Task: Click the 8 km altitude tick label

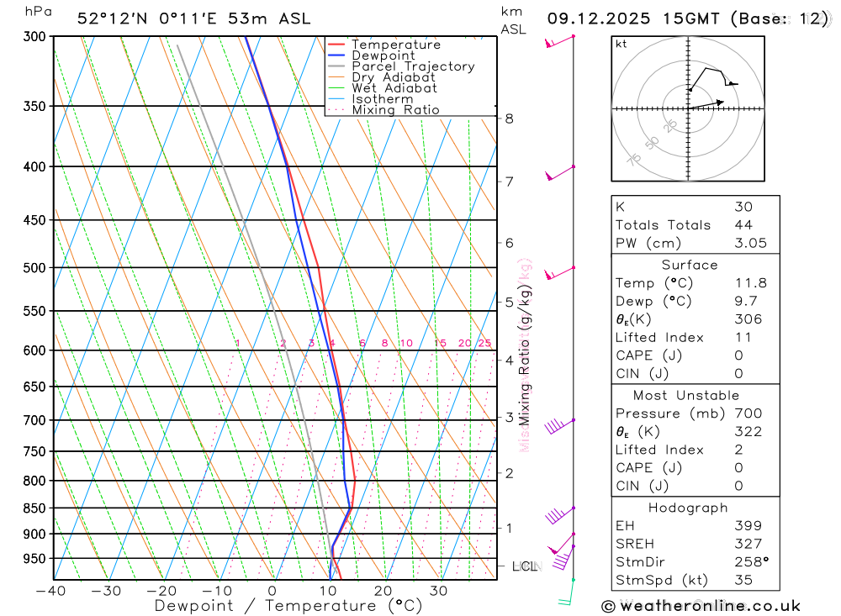Action: [510, 118]
